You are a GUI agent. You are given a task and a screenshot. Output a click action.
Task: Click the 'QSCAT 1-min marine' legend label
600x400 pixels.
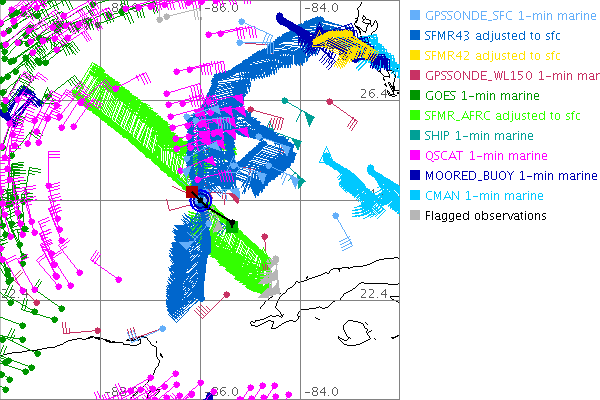point(484,156)
